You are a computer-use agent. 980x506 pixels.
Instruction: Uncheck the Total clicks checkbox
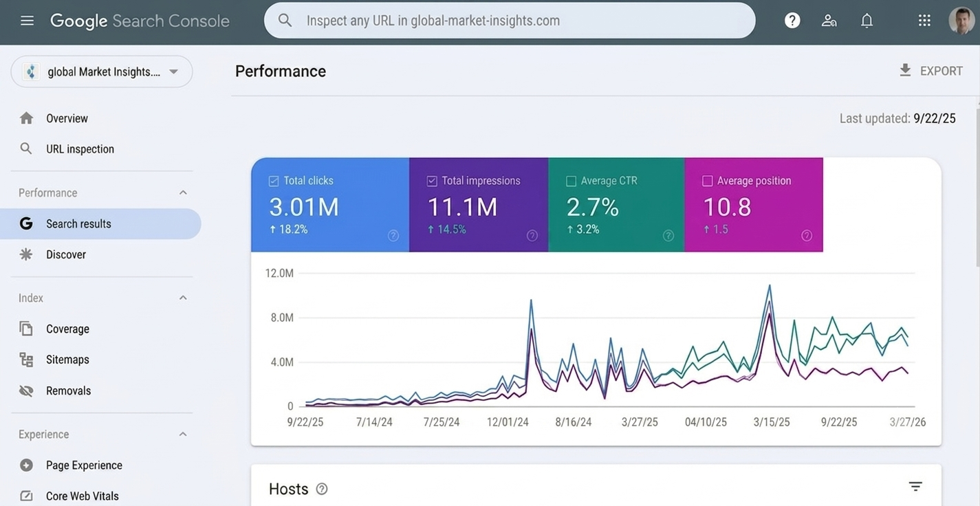tap(274, 181)
